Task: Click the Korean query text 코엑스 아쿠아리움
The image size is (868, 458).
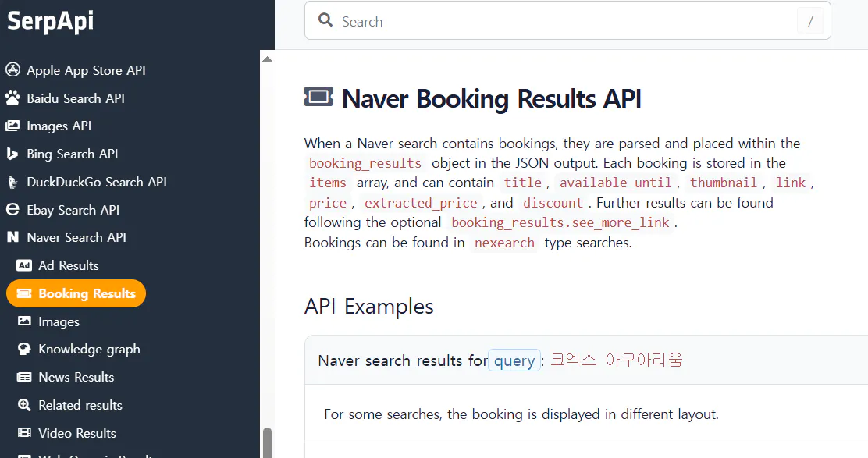Action: click(616, 360)
